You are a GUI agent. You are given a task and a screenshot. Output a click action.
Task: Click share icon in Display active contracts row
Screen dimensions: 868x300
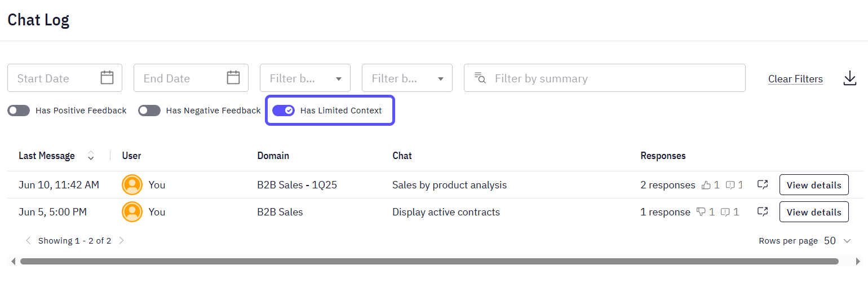(763, 211)
